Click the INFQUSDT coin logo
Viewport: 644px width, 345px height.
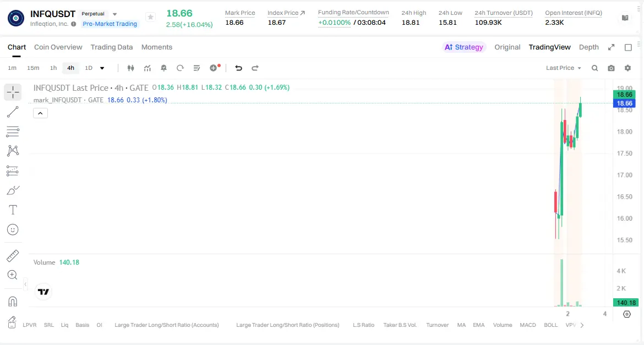15,19
